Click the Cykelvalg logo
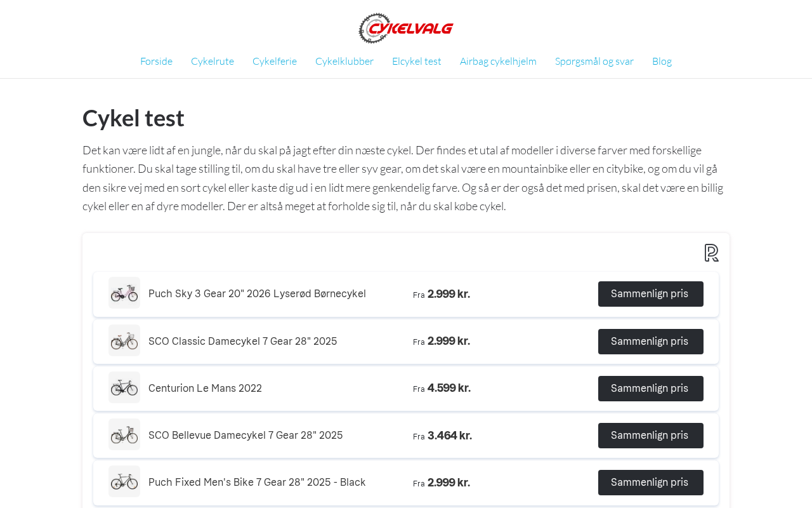The image size is (812, 508). (406, 28)
